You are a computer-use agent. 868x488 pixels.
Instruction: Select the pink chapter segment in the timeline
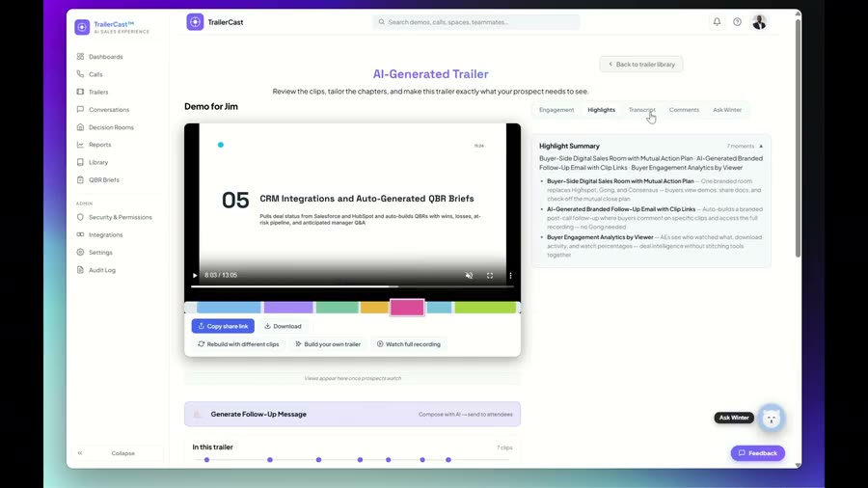[x=407, y=307]
